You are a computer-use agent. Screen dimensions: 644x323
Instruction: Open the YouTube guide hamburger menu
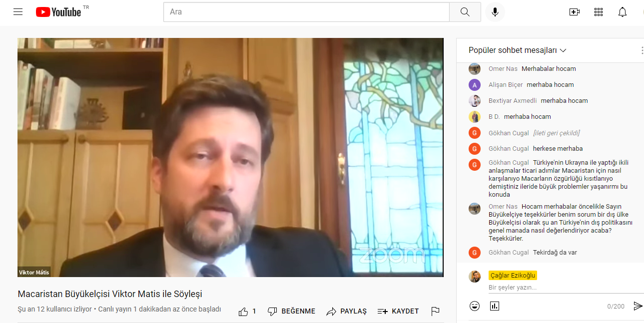point(18,12)
